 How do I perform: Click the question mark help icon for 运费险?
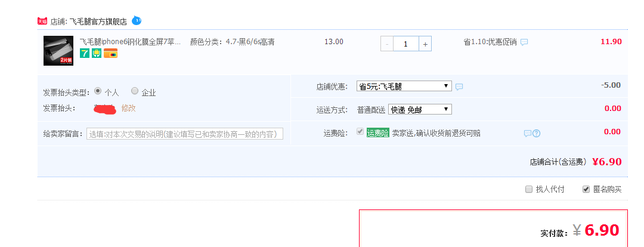(x=536, y=134)
